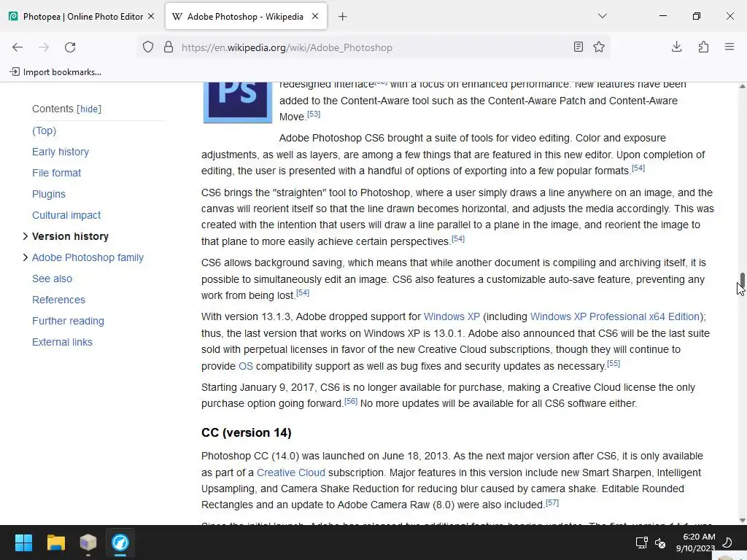
Task: Switch to the Photopea Online Photo Editor tab
Action: pos(82,16)
